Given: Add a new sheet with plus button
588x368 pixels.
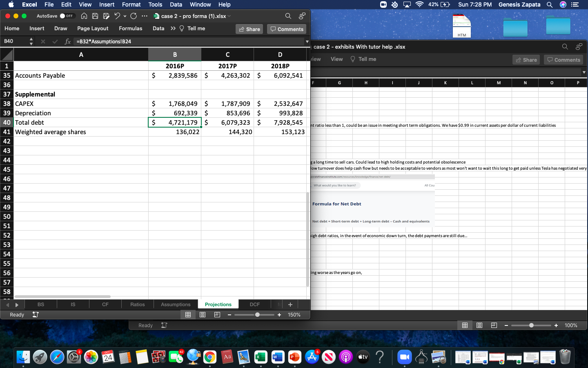Looking at the screenshot, I should (290, 304).
